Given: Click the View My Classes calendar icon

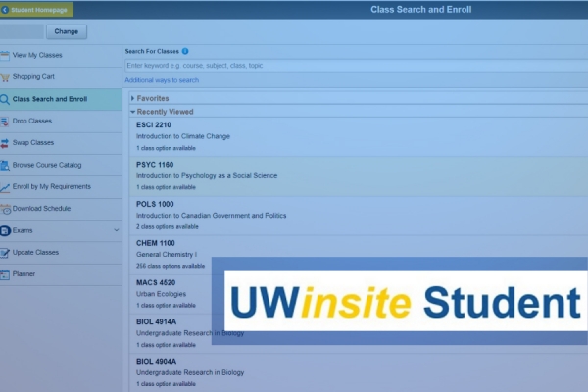Looking at the screenshot, I should click(6, 55).
